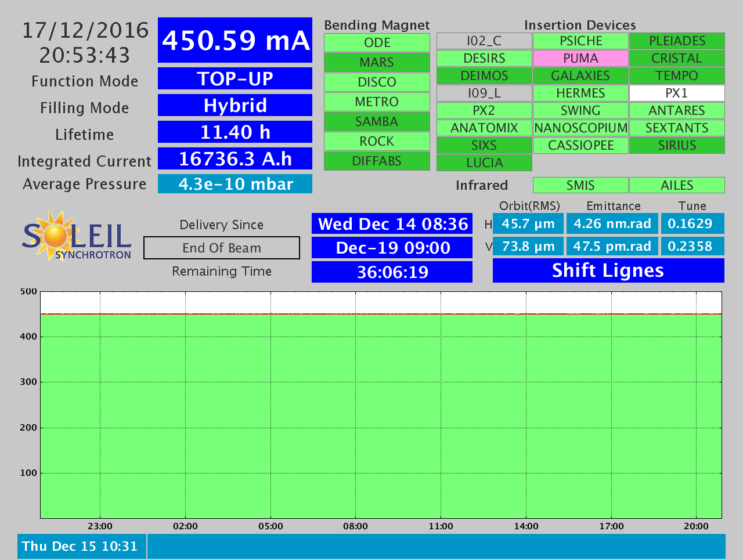The height and width of the screenshot is (560, 743).
Task: Click the ROCK beamline box
Action: click(377, 142)
